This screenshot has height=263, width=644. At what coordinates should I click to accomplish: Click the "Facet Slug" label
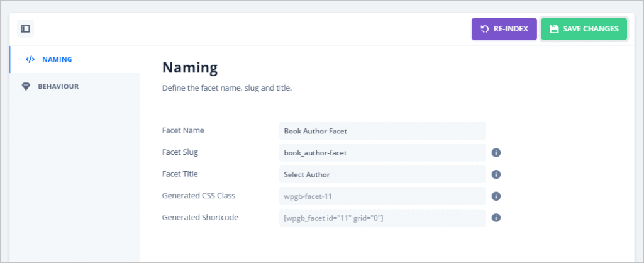click(x=180, y=152)
